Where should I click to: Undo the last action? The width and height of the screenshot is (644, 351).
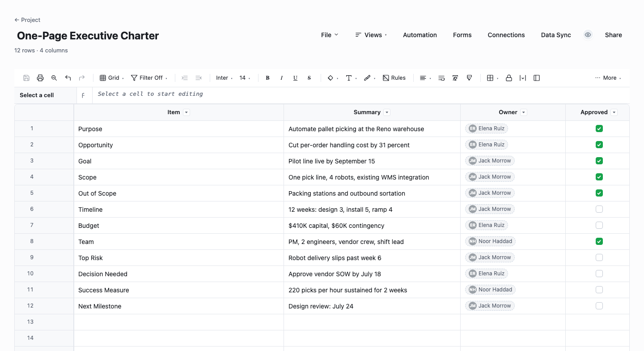coord(68,78)
